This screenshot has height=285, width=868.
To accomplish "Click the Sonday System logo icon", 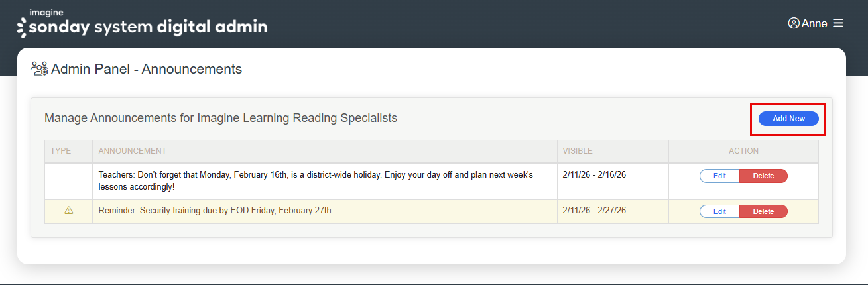I will 22,28.
